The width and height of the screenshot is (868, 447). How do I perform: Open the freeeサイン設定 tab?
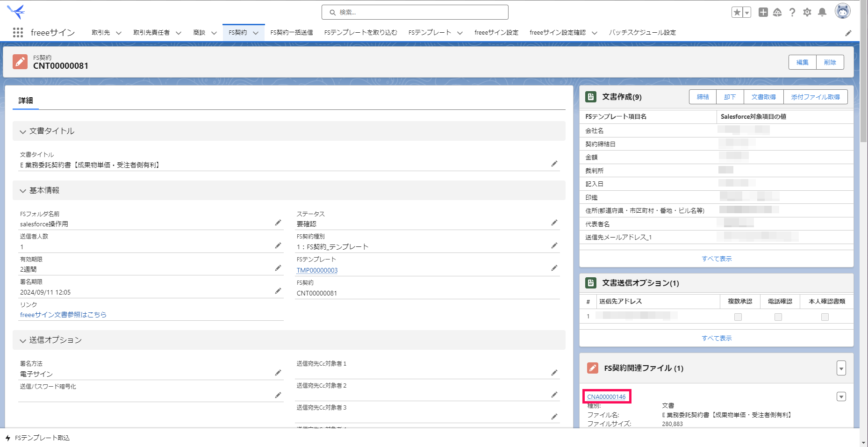(496, 33)
